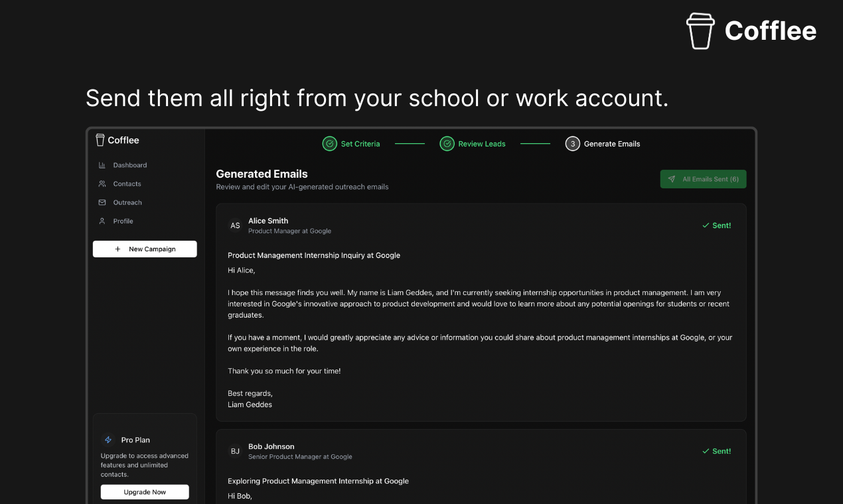The image size is (843, 504).
Task: Click the Cofflee cup logo in sidebar
Action: 100,140
